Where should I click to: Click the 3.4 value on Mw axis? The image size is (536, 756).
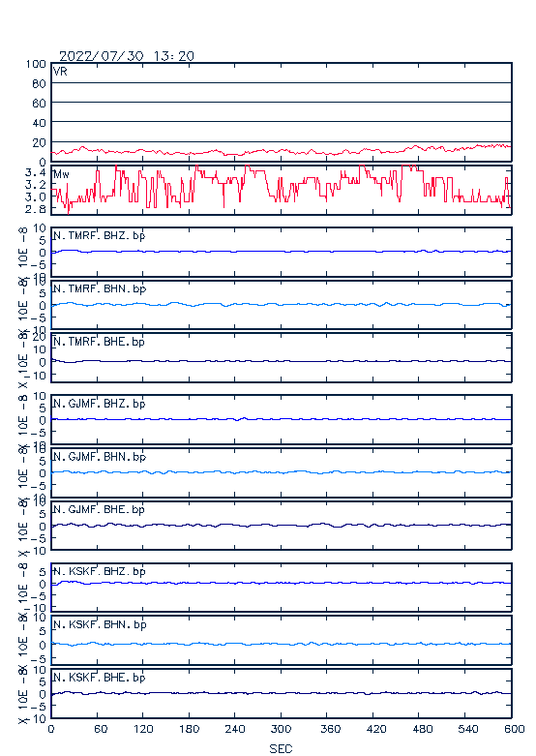coord(35,172)
